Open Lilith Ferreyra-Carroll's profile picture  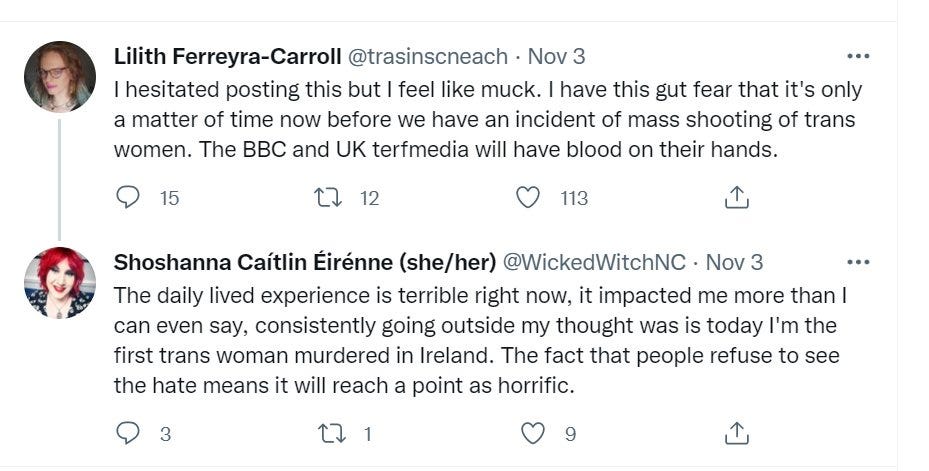pyautogui.click(x=60, y=77)
